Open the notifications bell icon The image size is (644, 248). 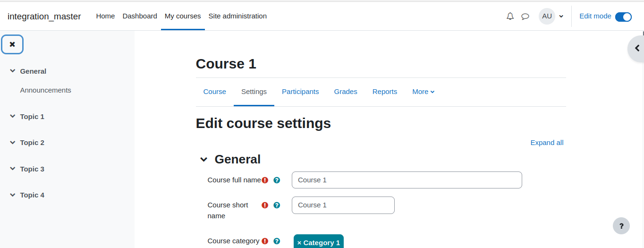pyautogui.click(x=510, y=16)
